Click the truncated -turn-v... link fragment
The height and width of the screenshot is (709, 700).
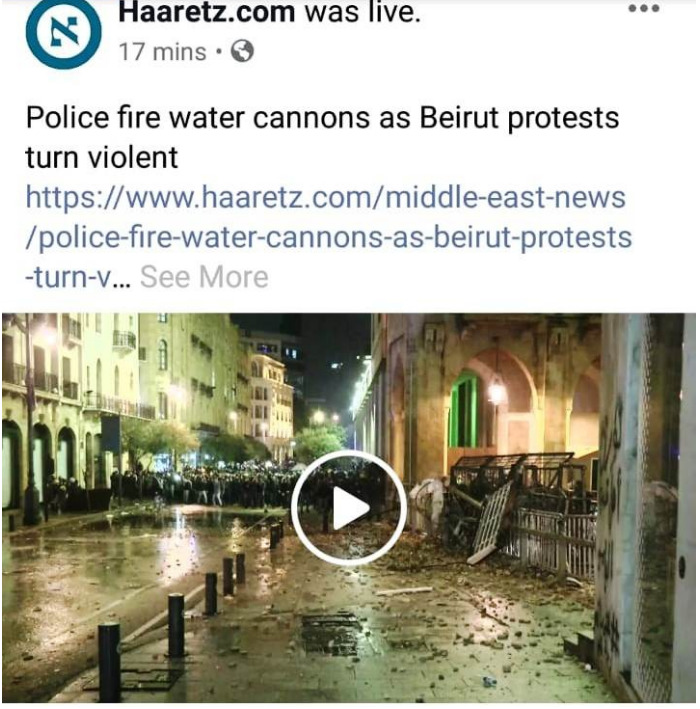point(78,277)
